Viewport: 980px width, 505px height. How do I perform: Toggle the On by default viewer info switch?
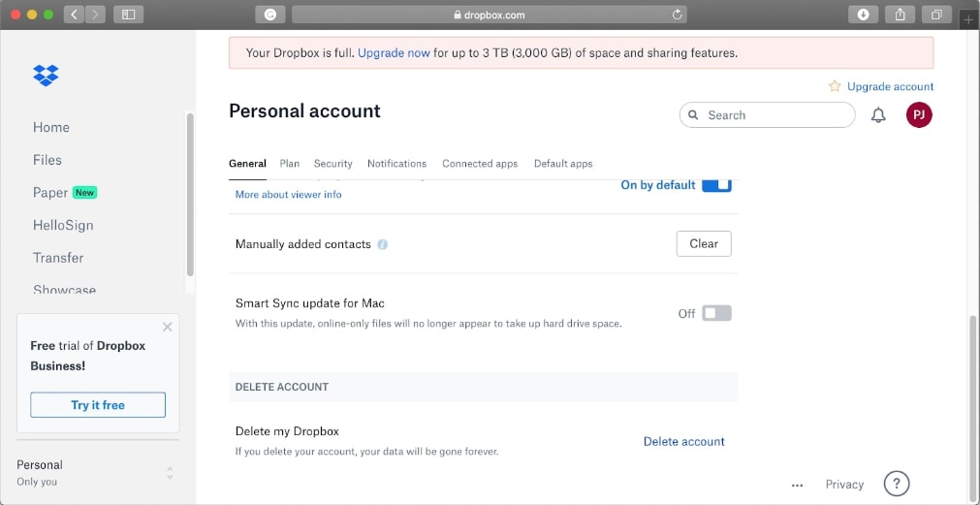point(716,185)
